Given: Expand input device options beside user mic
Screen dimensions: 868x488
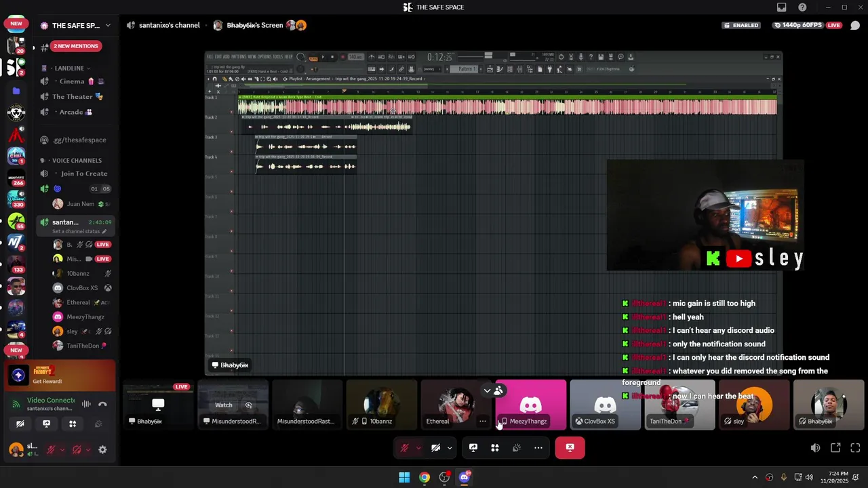Looking at the screenshot, I should pyautogui.click(x=62, y=449).
